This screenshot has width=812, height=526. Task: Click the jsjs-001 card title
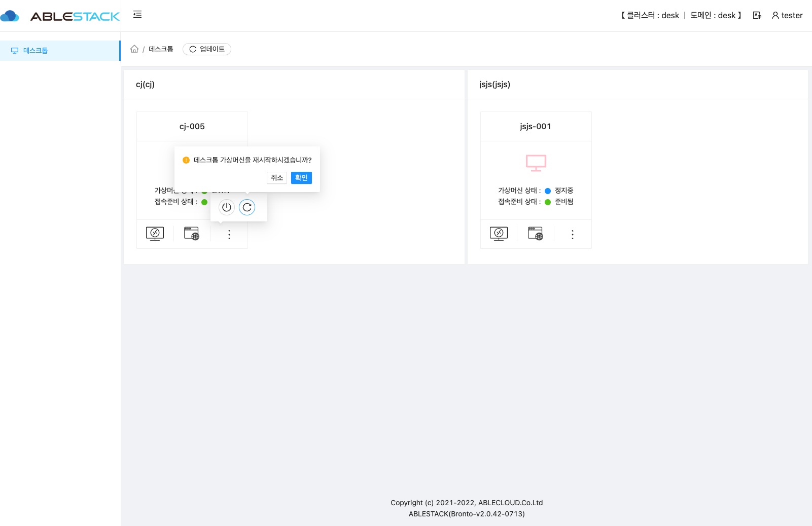pos(535,127)
